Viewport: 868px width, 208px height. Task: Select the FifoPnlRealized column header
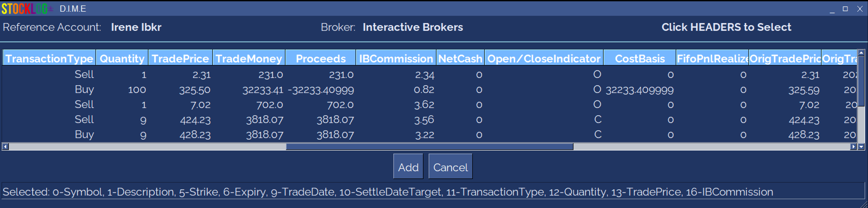click(712, 59)
